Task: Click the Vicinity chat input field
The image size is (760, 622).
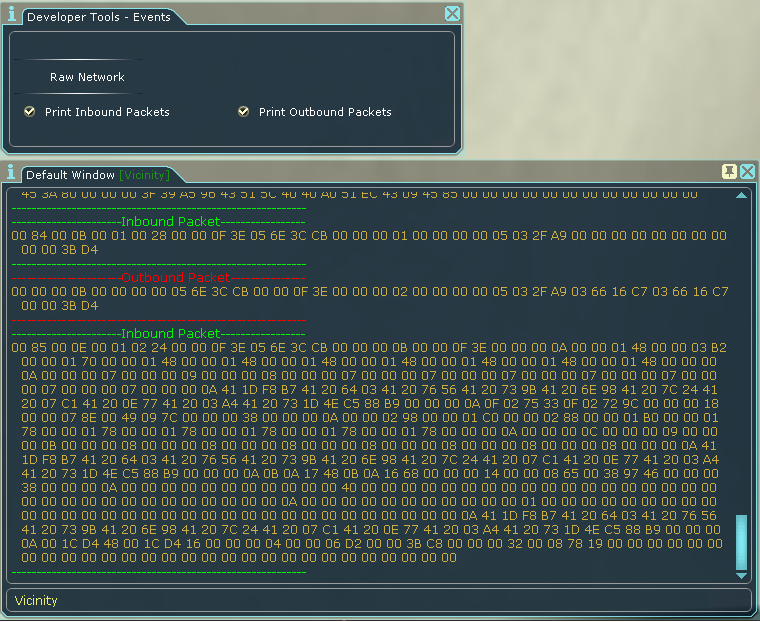Action: (379, 601)
